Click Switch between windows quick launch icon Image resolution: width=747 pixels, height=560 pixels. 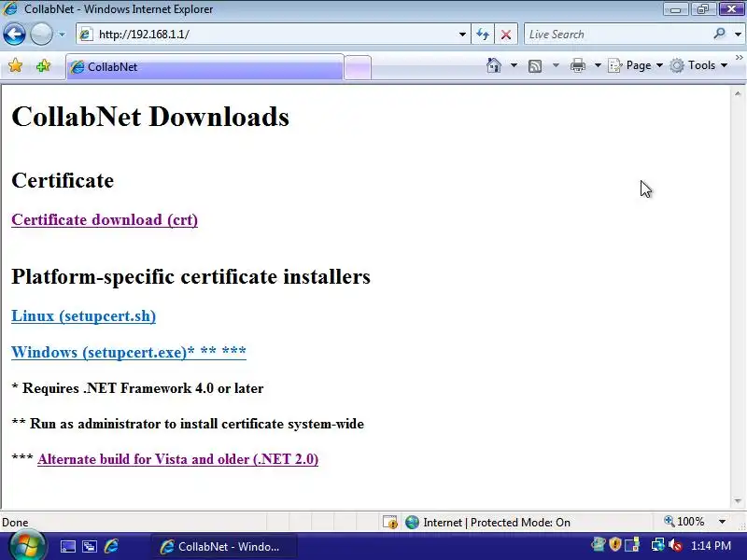click(x=90, y=546)
